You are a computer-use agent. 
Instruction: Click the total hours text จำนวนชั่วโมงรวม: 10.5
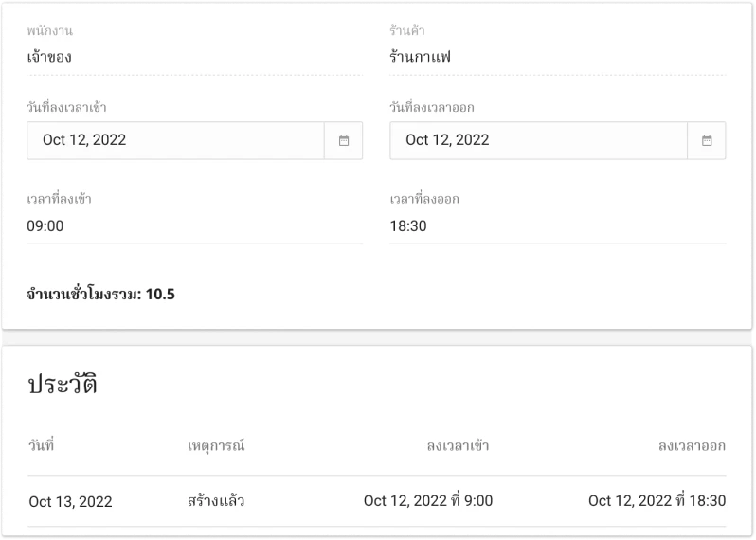click(100, 295)
